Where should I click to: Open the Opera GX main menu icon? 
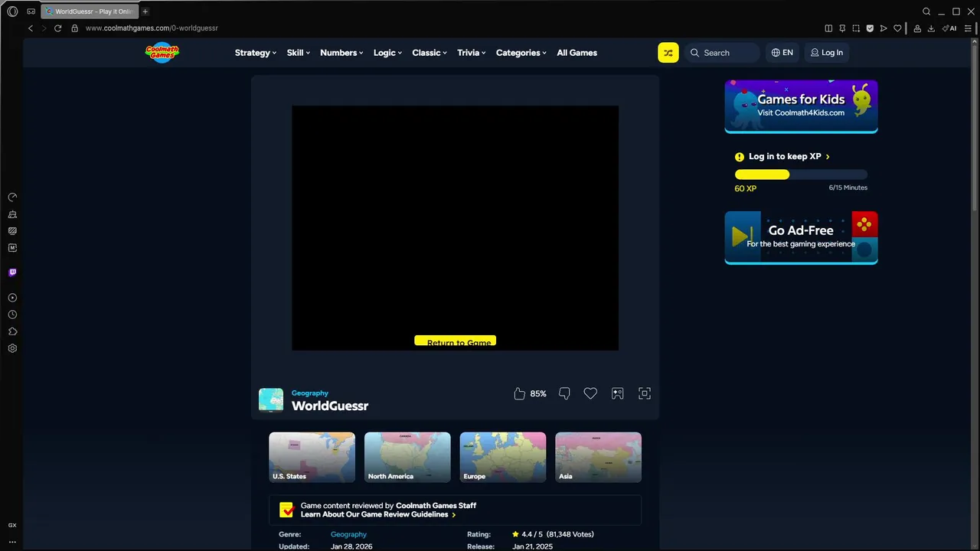pyautogui.click(x=12, y=11)
